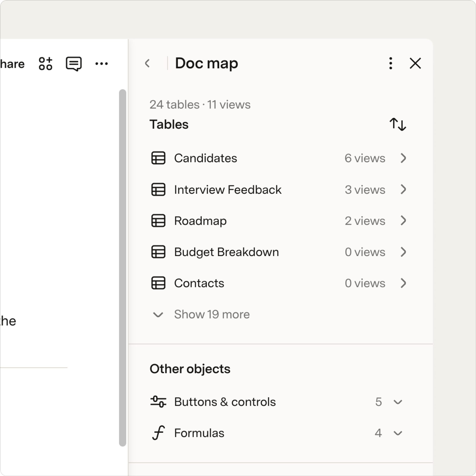Open the insert blocks grid-plus icon
The width and height of the screenshot is (476, 476).
coord(46,64)
